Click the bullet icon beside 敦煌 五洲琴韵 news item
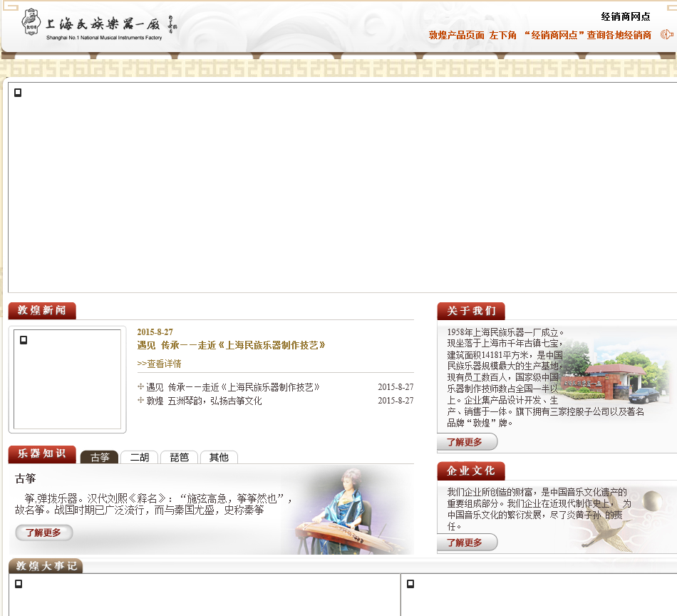Viewport: 677px width, 616px height. pyautogui.click(x=140, y=401)
